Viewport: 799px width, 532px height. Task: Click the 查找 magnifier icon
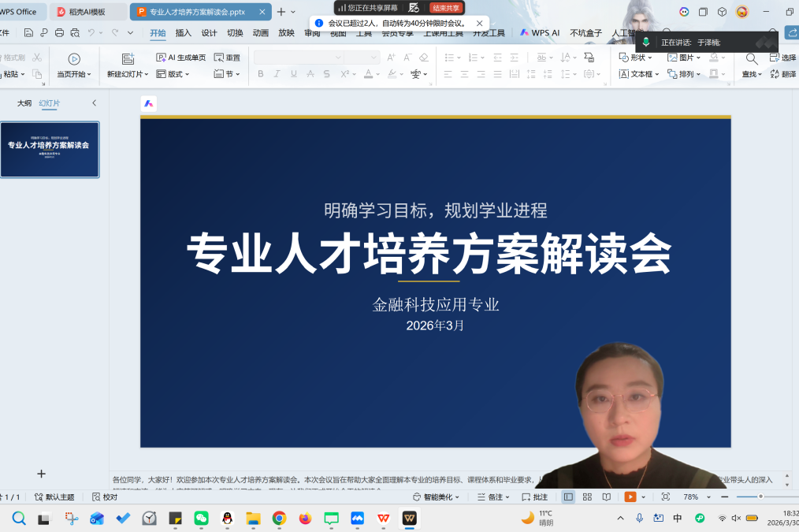click(x=752, y=58)
